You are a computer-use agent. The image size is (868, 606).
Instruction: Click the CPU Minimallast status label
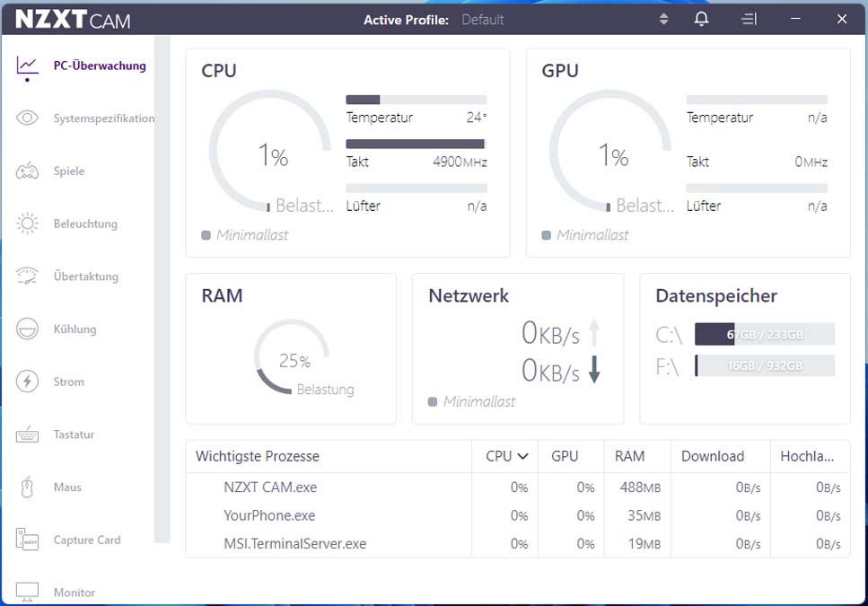[252, 235]
